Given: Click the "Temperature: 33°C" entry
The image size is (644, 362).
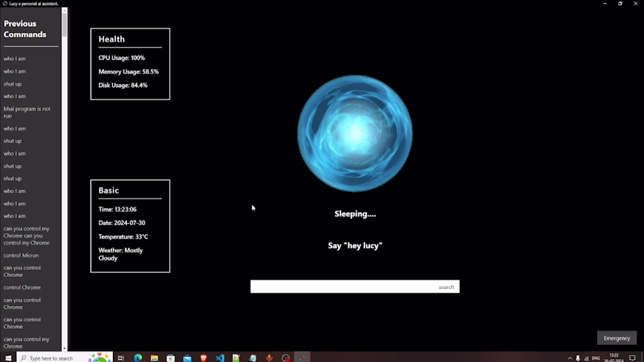Looking at the screenshot, I should click(123, 237).
